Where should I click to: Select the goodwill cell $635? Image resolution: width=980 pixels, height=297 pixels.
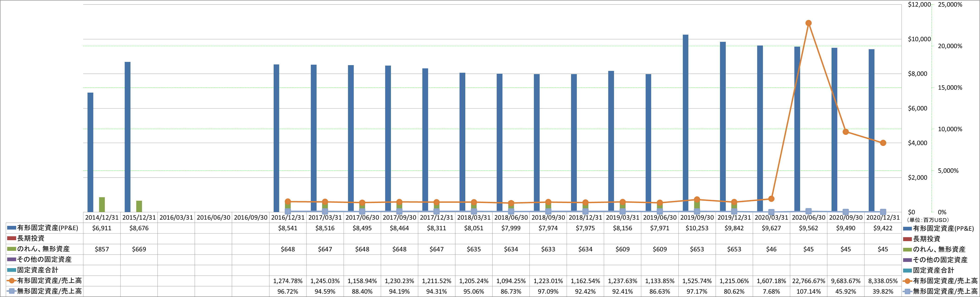coord(474,249)
